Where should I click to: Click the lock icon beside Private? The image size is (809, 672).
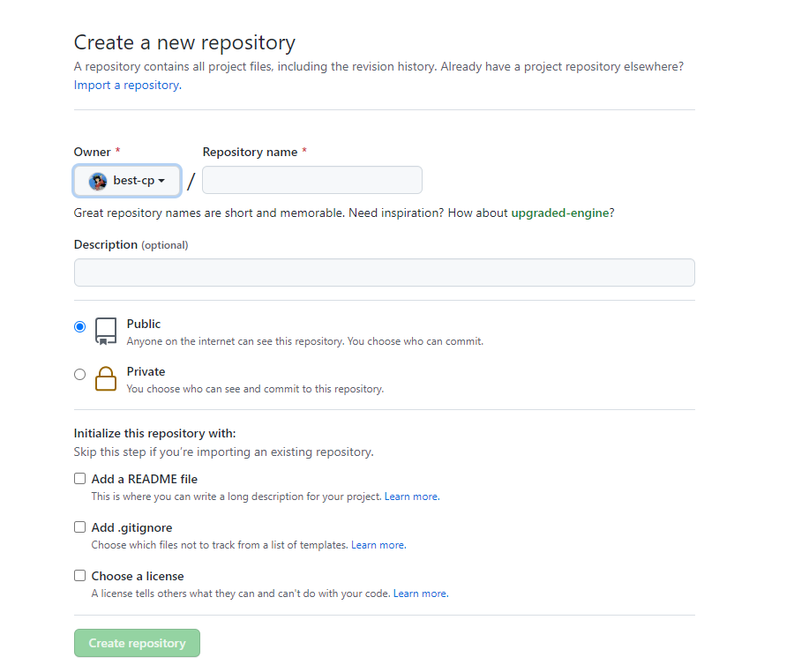(x=106, y=379)
